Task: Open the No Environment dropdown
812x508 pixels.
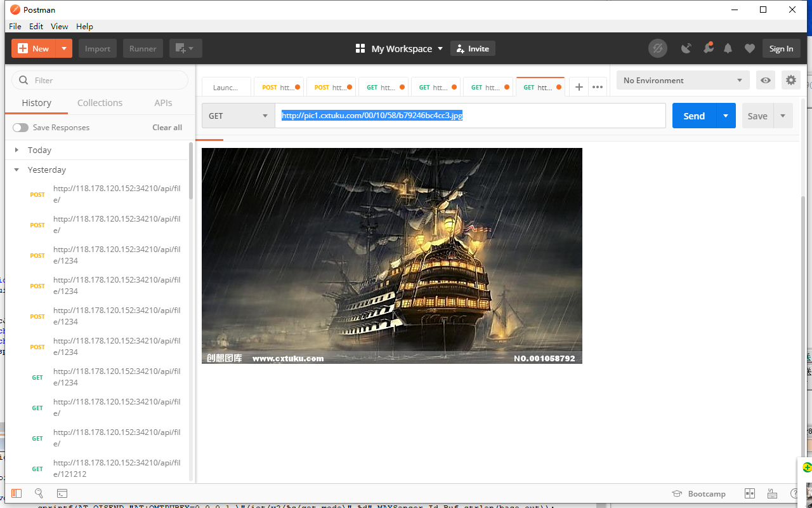Action: (x=683, y=81)
